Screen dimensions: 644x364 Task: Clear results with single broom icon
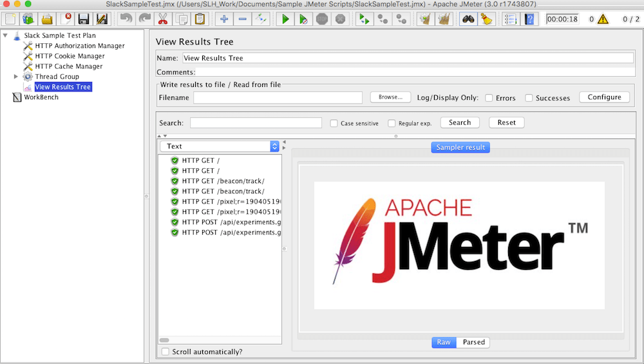pyautogui.click(x=426, y=19)
